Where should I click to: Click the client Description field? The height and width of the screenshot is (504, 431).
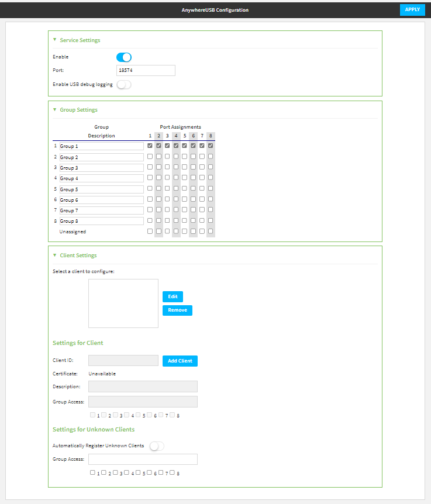tap(143, 386)
